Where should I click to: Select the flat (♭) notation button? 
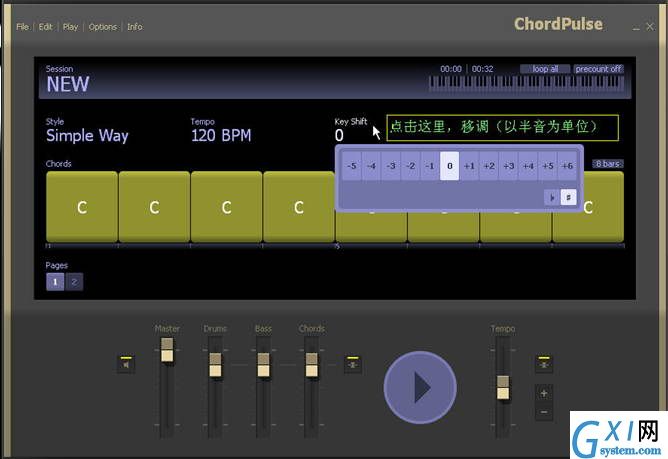click(552, 197)
